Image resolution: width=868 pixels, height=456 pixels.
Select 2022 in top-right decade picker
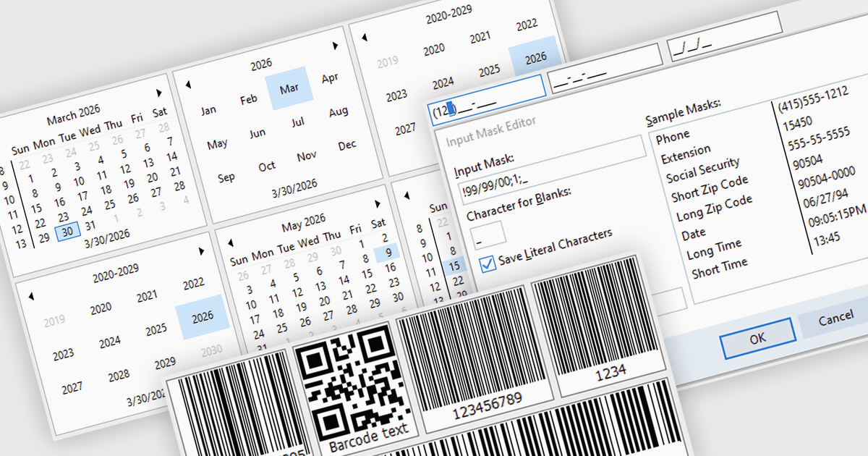(527, 25)
